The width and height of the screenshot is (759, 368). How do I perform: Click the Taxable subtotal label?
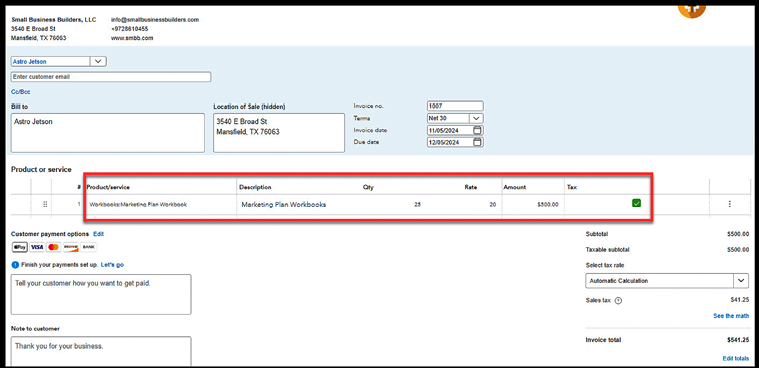[607, 250]
